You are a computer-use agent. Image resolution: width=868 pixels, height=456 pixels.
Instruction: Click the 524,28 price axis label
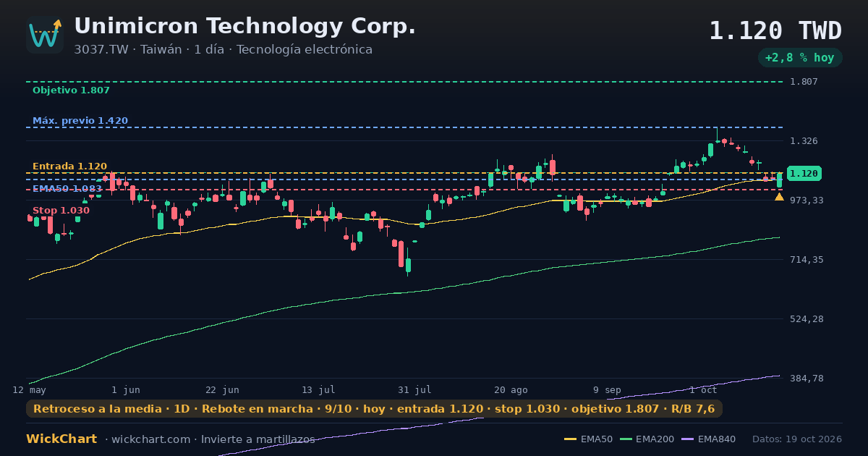(807, 319)
